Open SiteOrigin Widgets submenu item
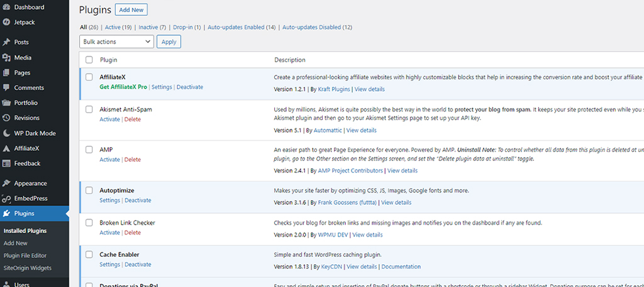Viewport: 644px width, 287px height. [x=28, y=267]
